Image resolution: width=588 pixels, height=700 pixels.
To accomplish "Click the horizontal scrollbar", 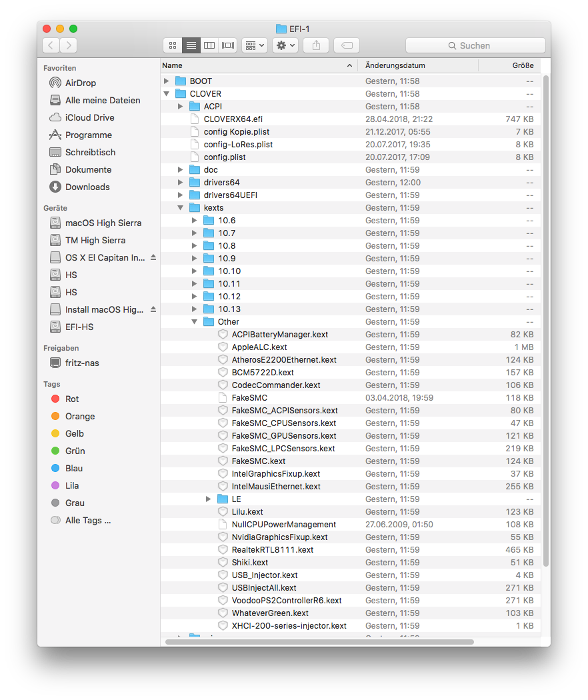I will pos(320,642).
